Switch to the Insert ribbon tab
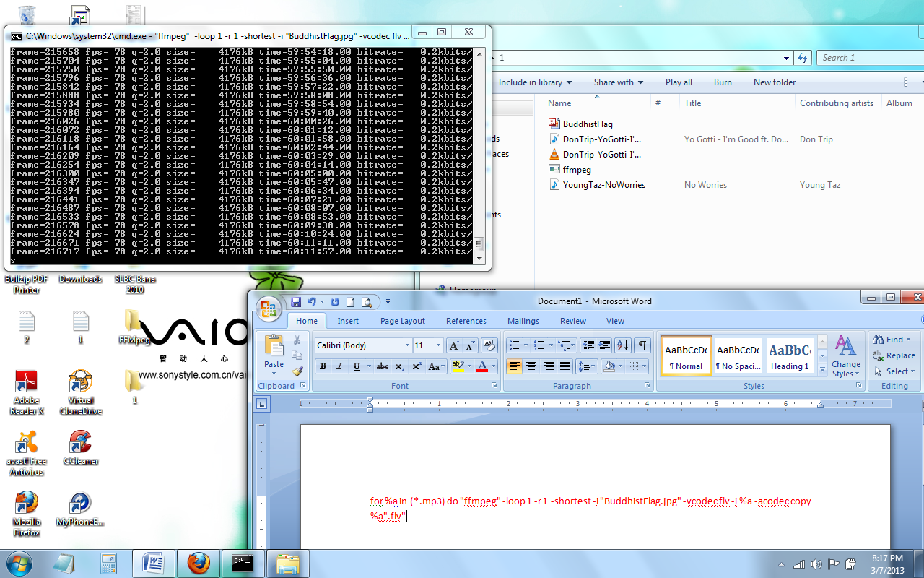 (348, 321)
